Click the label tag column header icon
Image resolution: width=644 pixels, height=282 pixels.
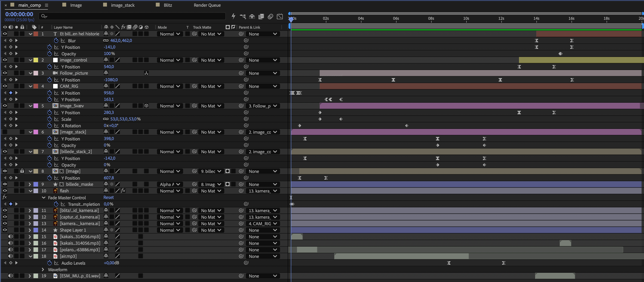click(x=34, y=27)
